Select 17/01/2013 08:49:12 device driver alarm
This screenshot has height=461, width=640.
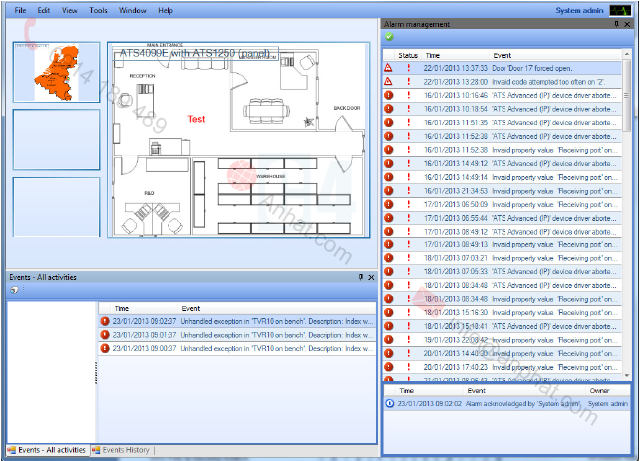click(502, 232)
